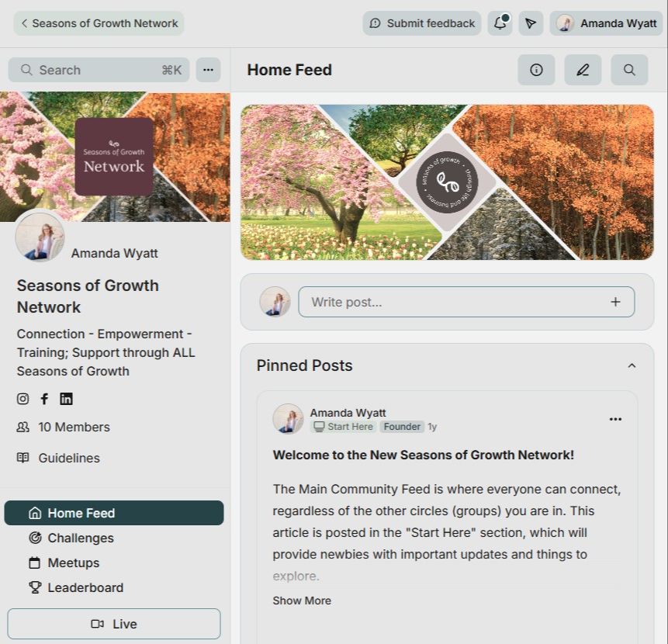The width and height of the screenshot is (668, 644).
Task: Open pinned post three-dot menu
Action: (615, 419)
